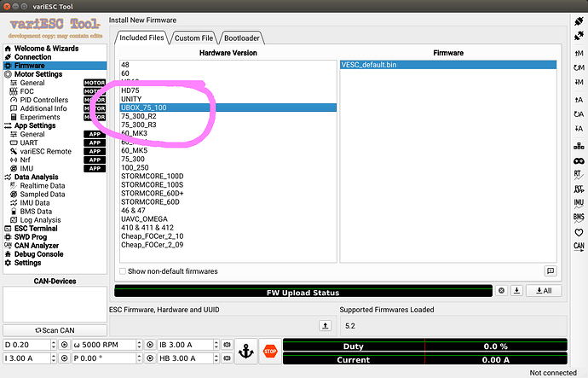Run RPM with play icon beside ω 5000 RPM

(150, 345)
